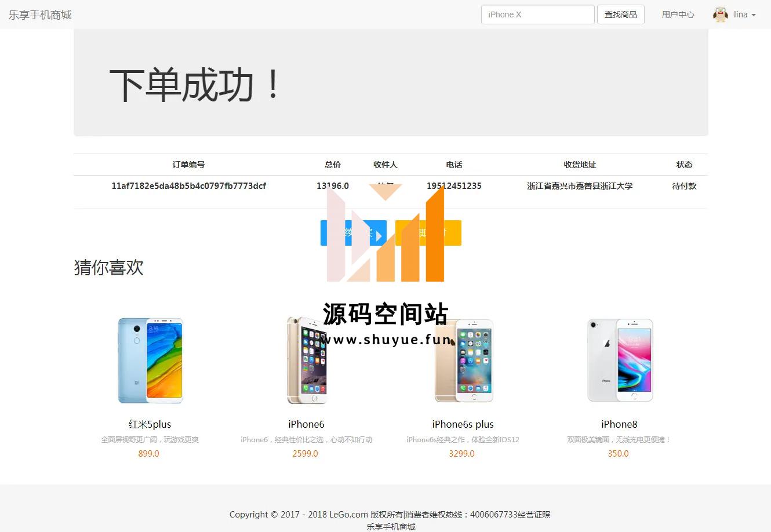
Task: Click the order number 11af7182e5da48b5b4c0797fb7773dcf
Action: [188, 186]
